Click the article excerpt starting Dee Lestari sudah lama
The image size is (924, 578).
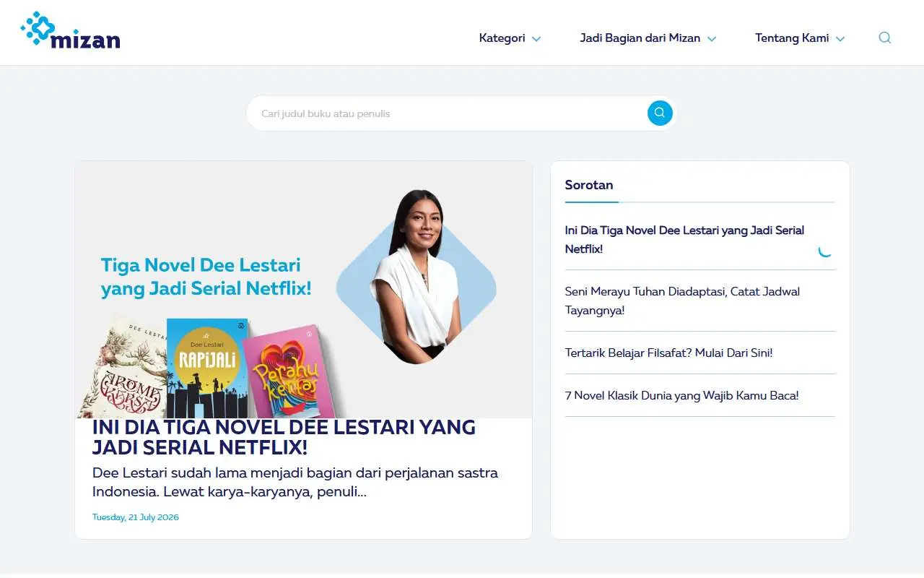pyautogui.click(x=295, y=483)
